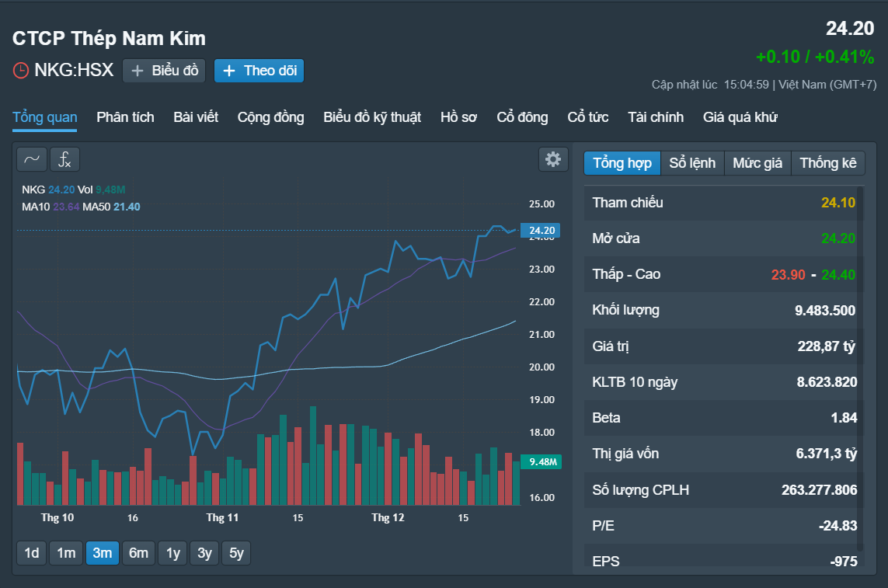The width and height of the screenshot is (888, 588).
Task: Set chart range to 1y
Action: [172, 553]
